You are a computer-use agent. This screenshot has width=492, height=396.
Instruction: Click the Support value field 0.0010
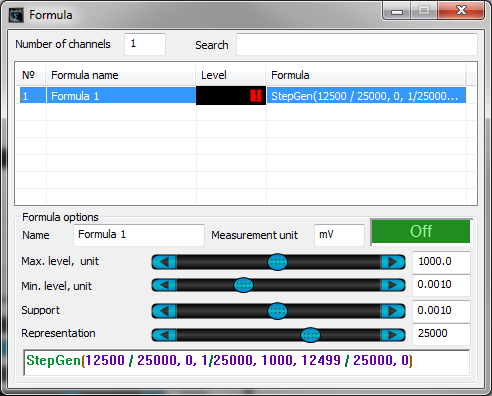(441, 311)
